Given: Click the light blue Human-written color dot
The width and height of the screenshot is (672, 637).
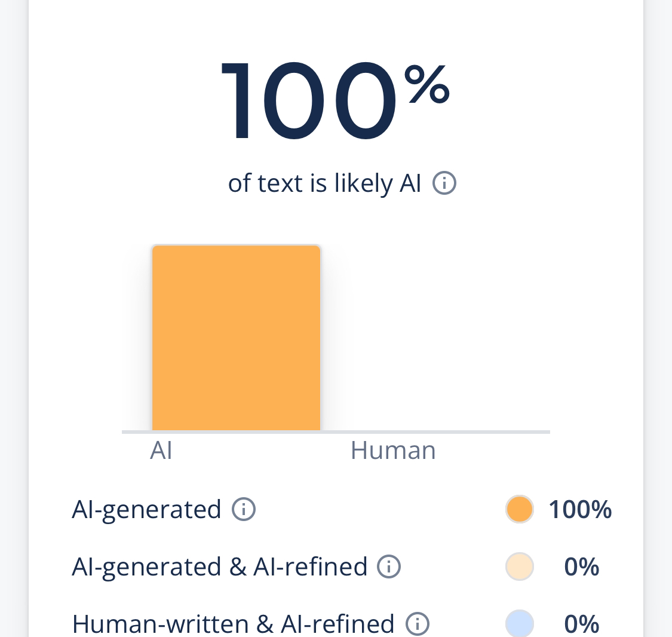Looking at the screenshot, I should pyautogui.click(x=519, y=624).
